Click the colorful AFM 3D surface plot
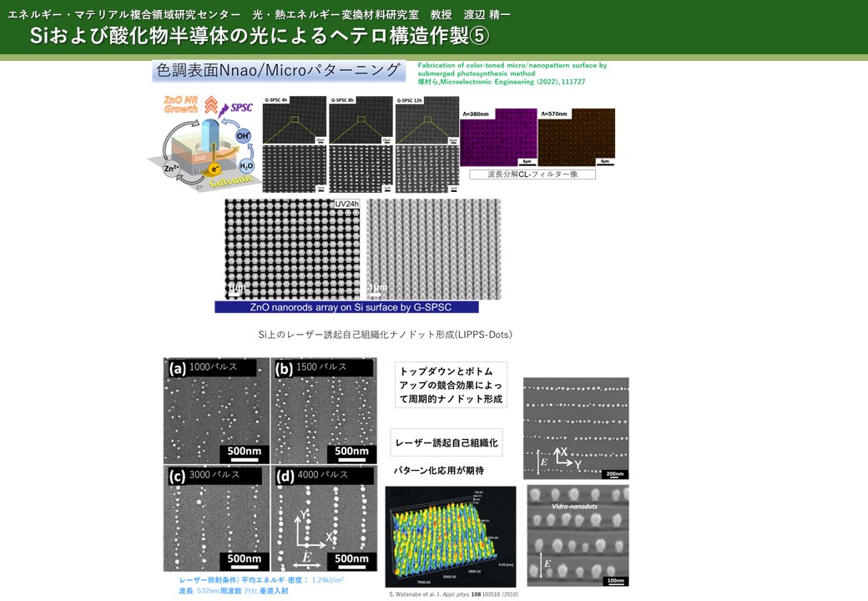Screen dimensions: 868x601 [451, 537]
